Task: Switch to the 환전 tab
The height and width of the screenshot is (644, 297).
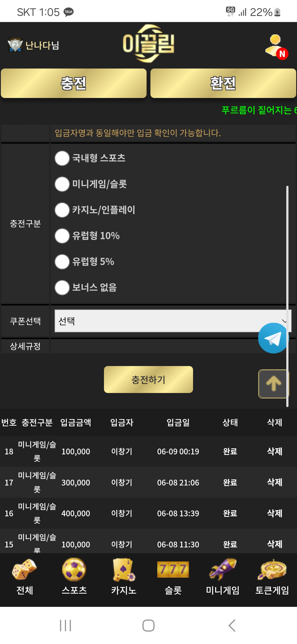Action: [223, 83]
